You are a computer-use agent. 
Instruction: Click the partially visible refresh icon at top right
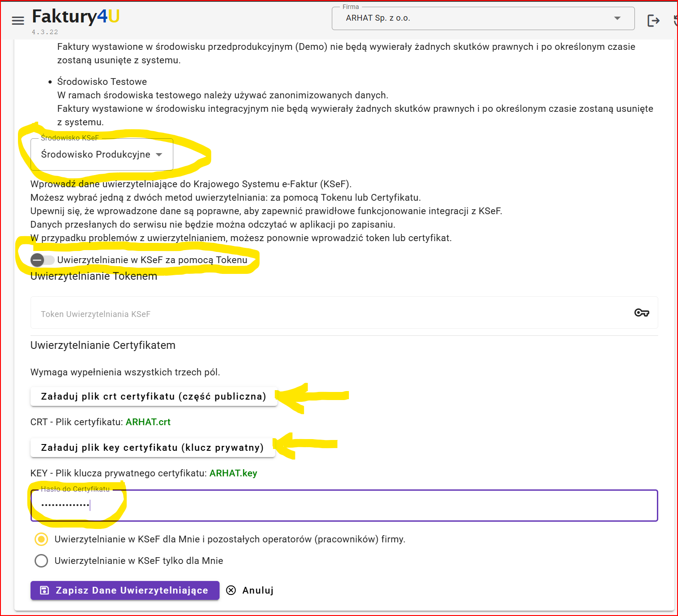point(675,21)
